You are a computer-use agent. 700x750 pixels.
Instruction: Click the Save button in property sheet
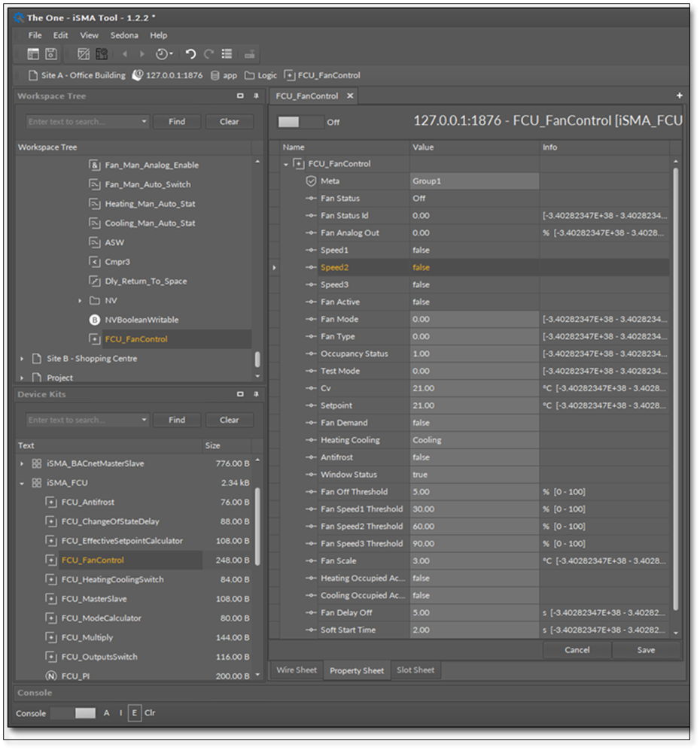[646, 650]
